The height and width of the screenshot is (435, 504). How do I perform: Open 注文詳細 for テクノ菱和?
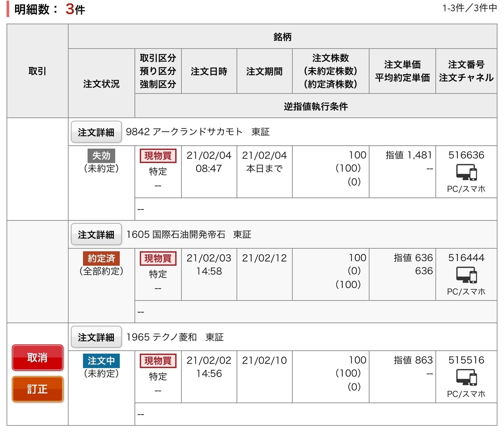pos(96,337)
